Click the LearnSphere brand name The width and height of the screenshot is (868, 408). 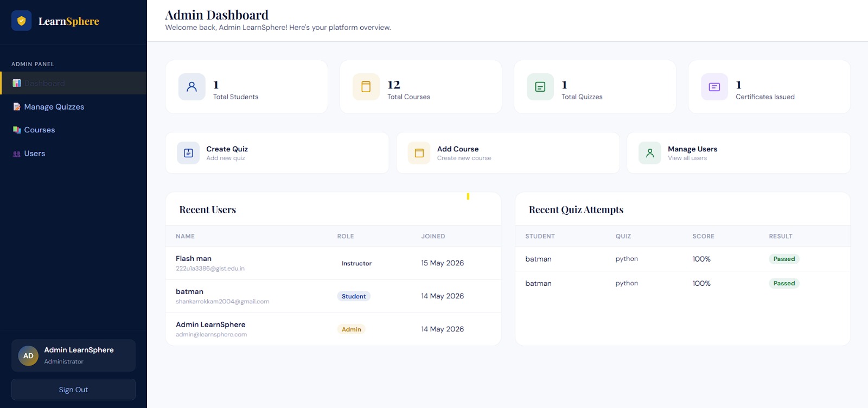[69, 21]
